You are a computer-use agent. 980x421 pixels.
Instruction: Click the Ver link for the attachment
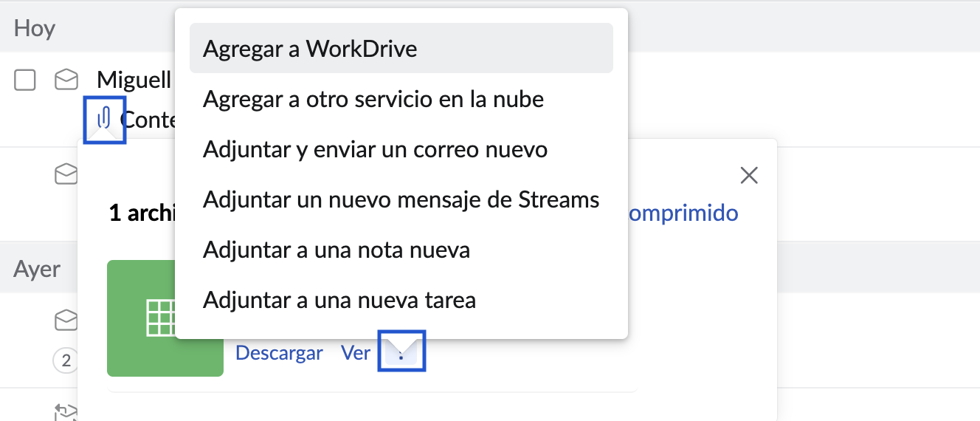pyautogui.click(x=356, y=353)
